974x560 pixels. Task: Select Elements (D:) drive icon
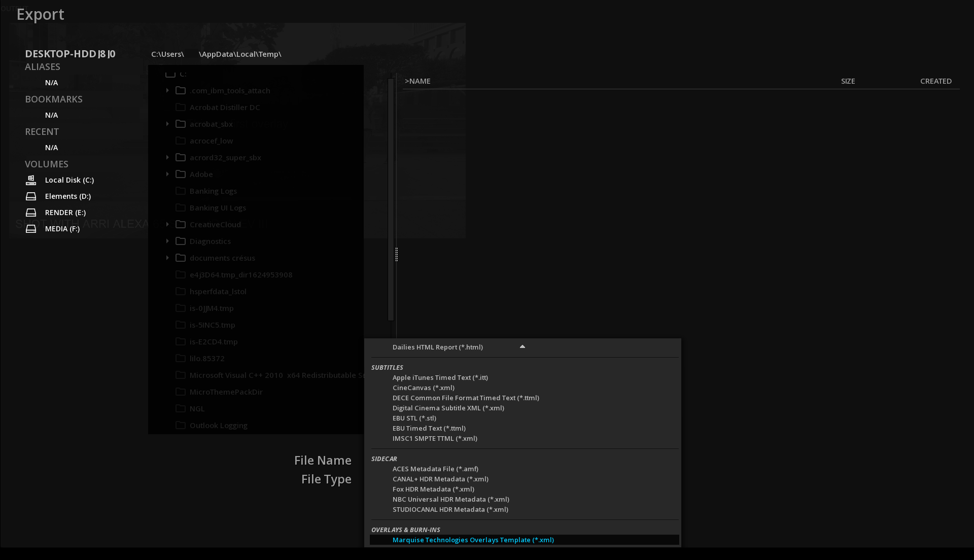(x=31, y=196)
